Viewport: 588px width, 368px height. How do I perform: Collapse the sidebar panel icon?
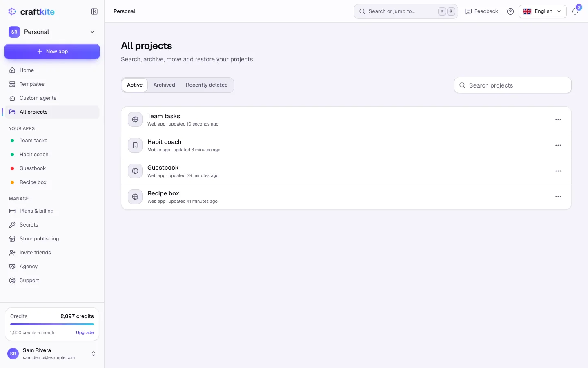point(94,11)
